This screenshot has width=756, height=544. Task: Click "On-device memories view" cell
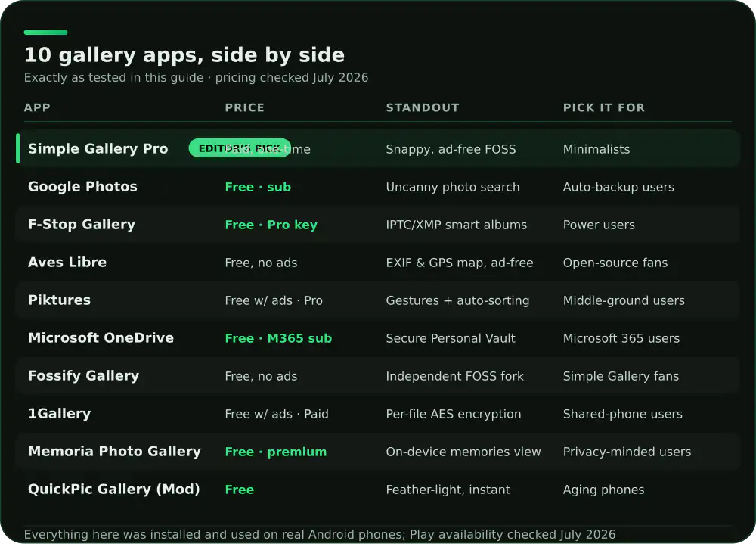point(463,452)
